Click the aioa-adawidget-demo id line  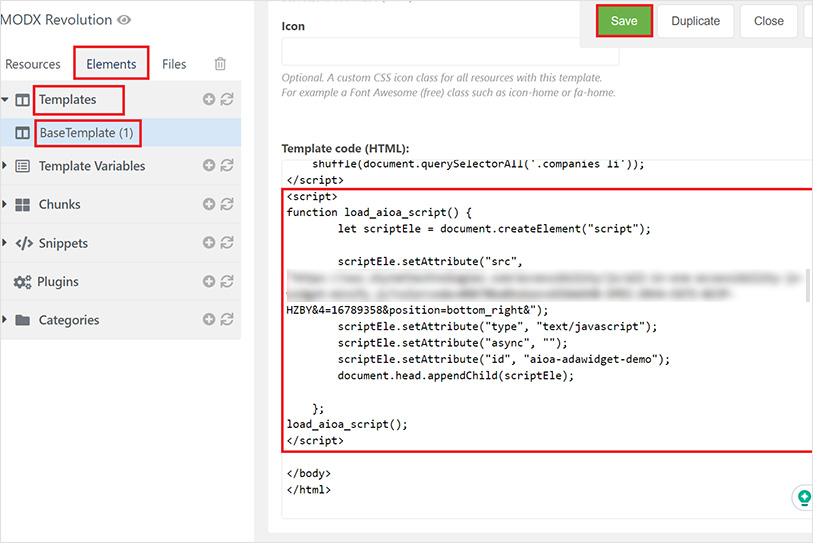click(503, 359)
